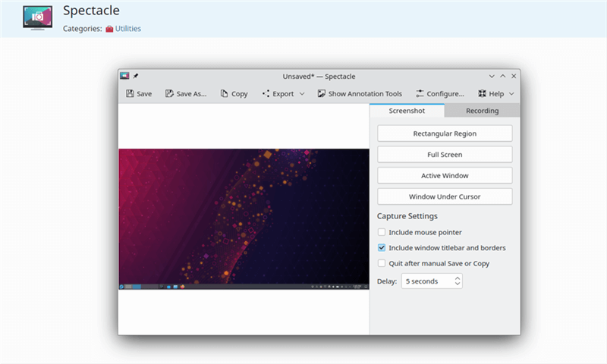Open the Export dropdown menu
This screenshot has height=364, width=607.
283,93
